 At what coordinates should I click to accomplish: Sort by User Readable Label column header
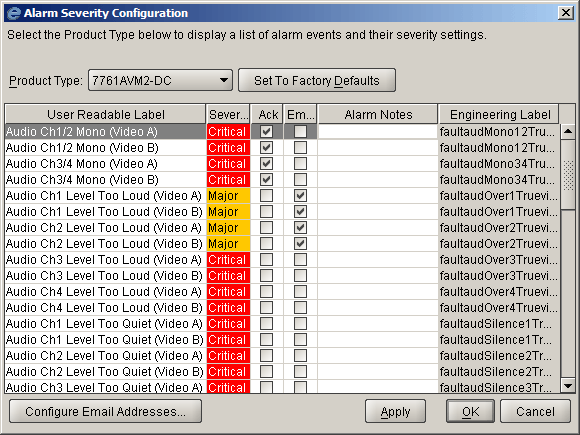(x=105, y=114)
